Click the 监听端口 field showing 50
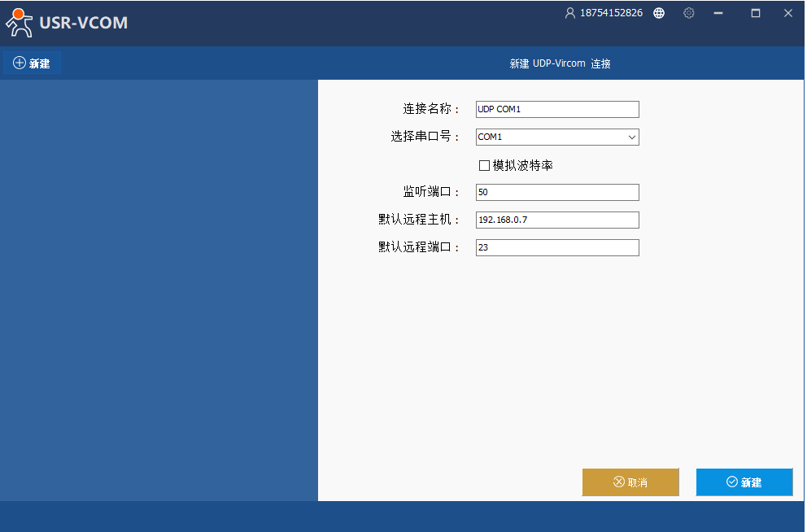The width and height of the screenshot is (807, 532). 557,193
